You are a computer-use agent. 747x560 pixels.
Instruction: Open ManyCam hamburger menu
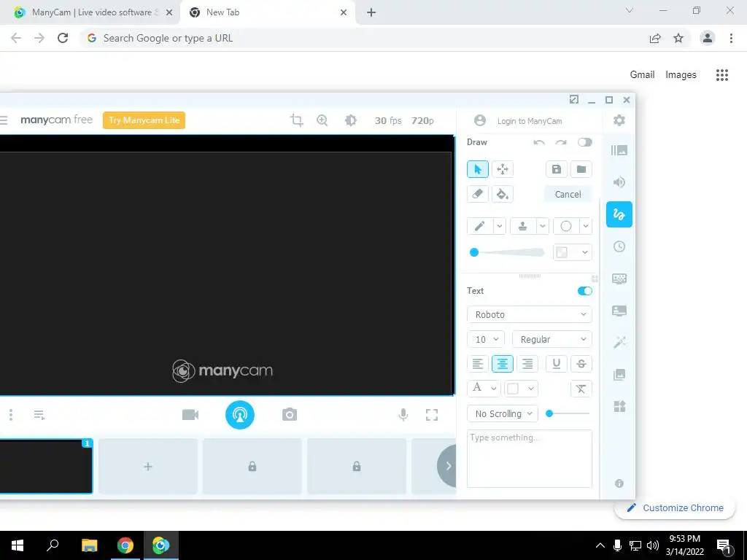4,120
